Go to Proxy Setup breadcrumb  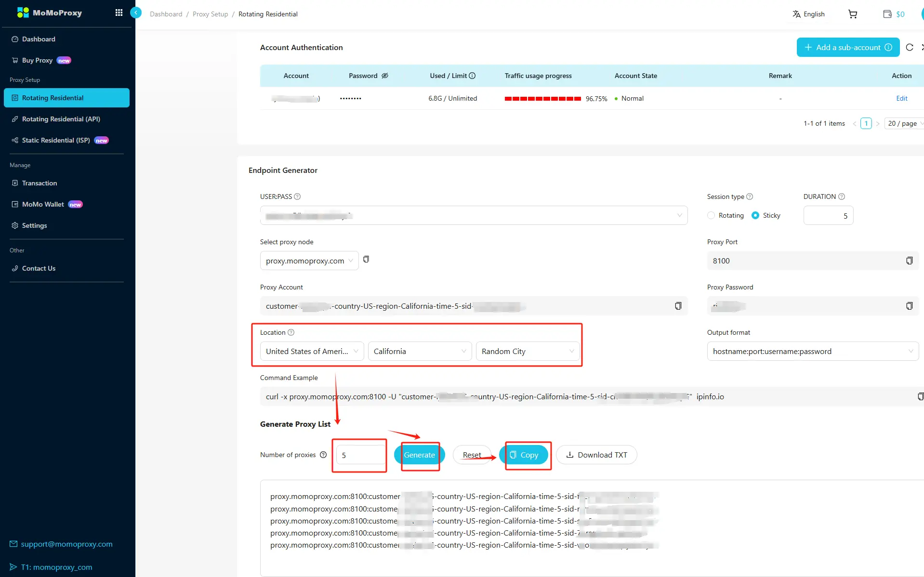[210, 14]
